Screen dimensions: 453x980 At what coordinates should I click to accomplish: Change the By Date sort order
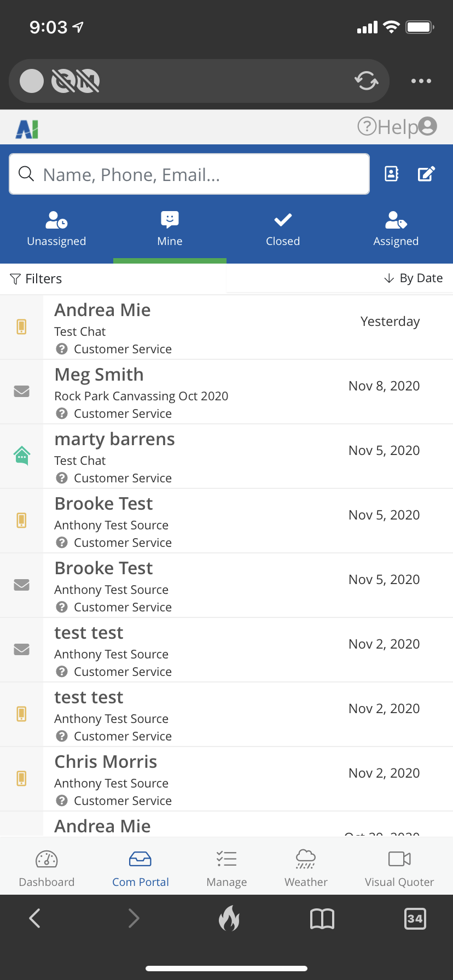pos(414,278)
